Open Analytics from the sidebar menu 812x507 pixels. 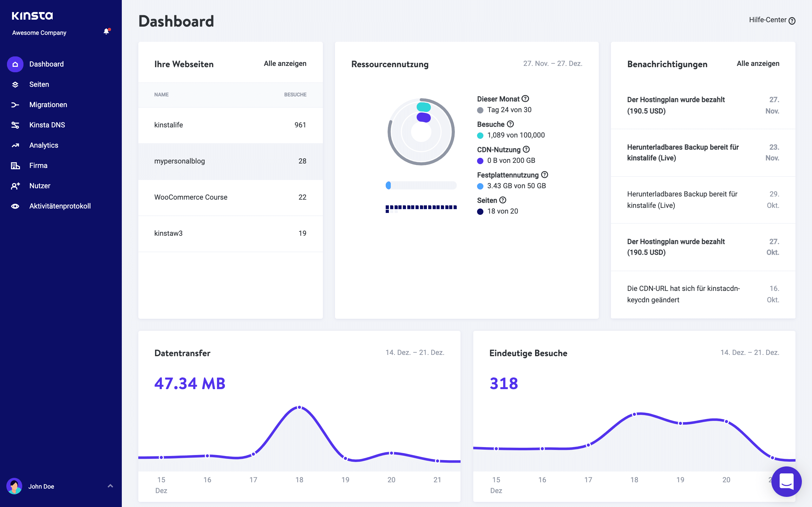coord(44,145)
